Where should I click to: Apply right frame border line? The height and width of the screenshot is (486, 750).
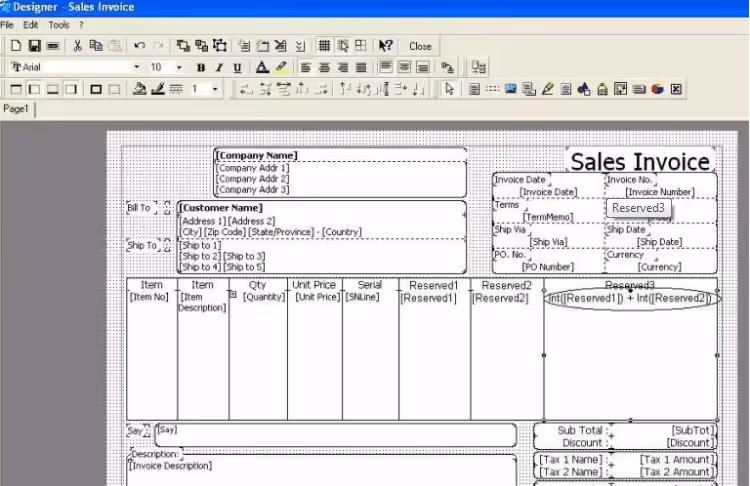71,89
